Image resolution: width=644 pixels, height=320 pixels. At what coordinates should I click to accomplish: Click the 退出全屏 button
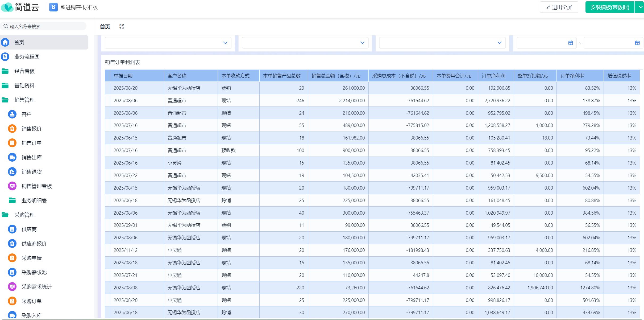pyautogui.click(x=559, y=7)
